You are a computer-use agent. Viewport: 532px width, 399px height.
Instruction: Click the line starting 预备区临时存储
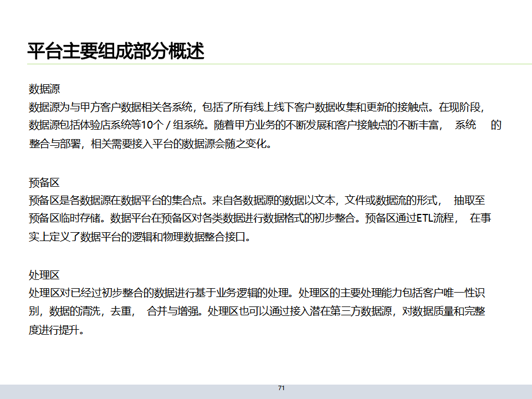coord(260,218)
